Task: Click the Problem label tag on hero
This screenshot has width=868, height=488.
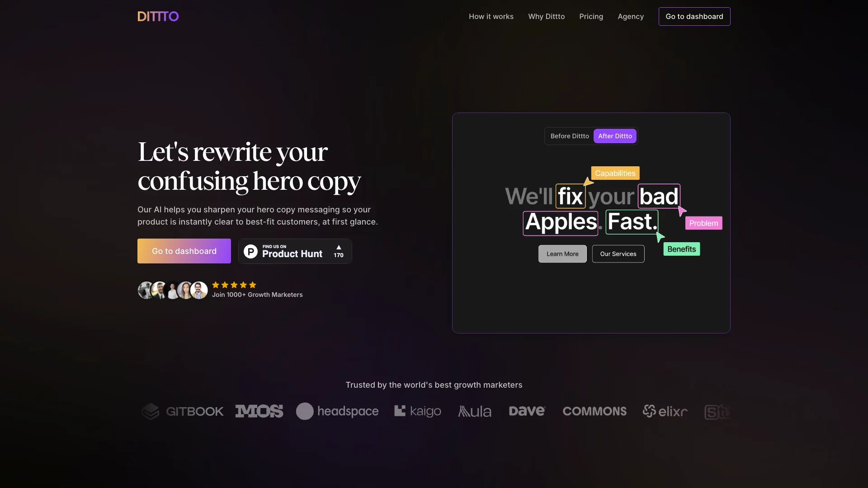Action: 703,223
